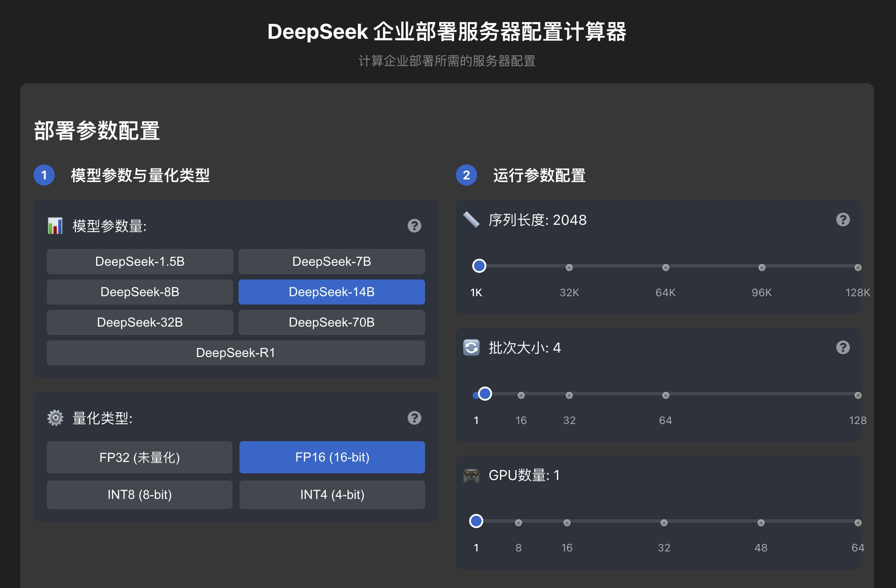896x588 pixels.
Task: Select the DeepSeek-7B model
Action: click(x=332, y=261)
